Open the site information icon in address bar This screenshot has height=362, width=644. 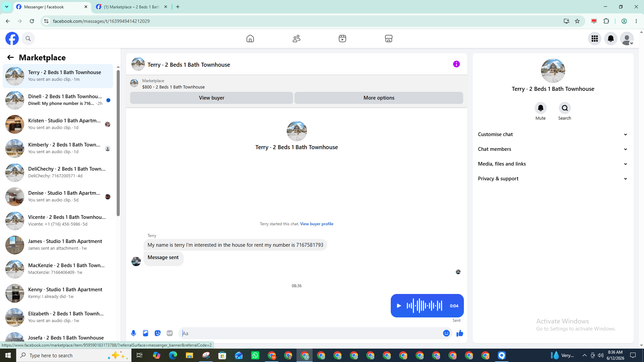46,21
